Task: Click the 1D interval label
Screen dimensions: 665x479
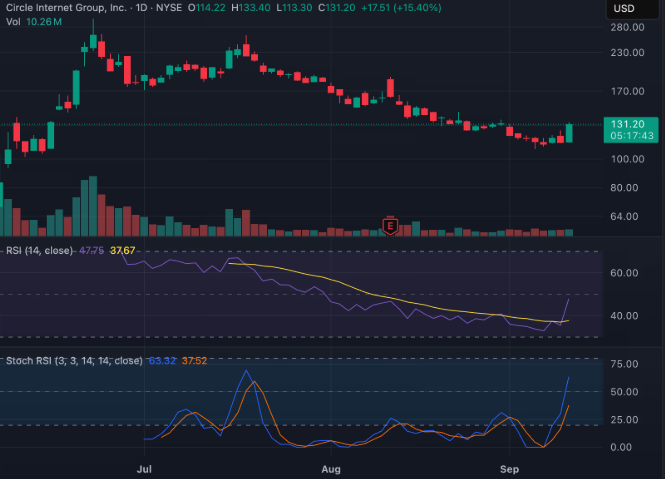Action: [x=141, y=8]
